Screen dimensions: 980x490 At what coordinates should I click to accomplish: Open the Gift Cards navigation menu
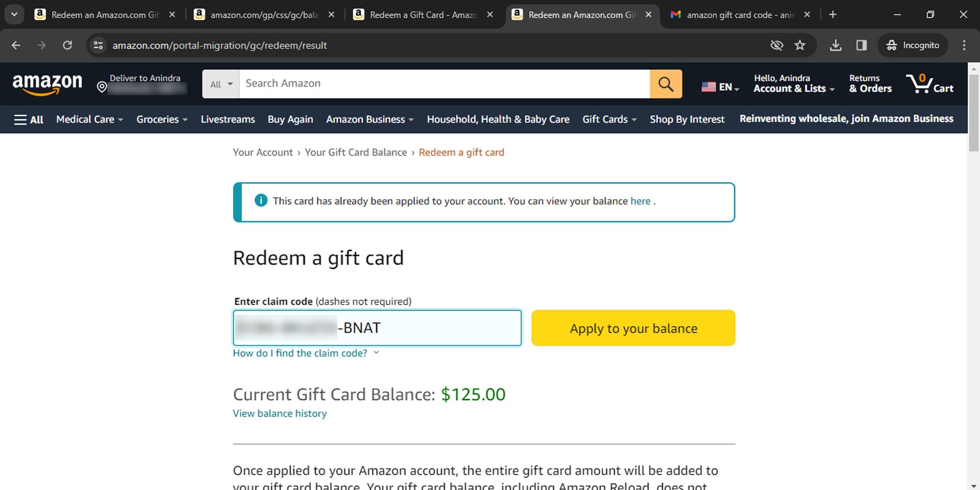[609, 120]
